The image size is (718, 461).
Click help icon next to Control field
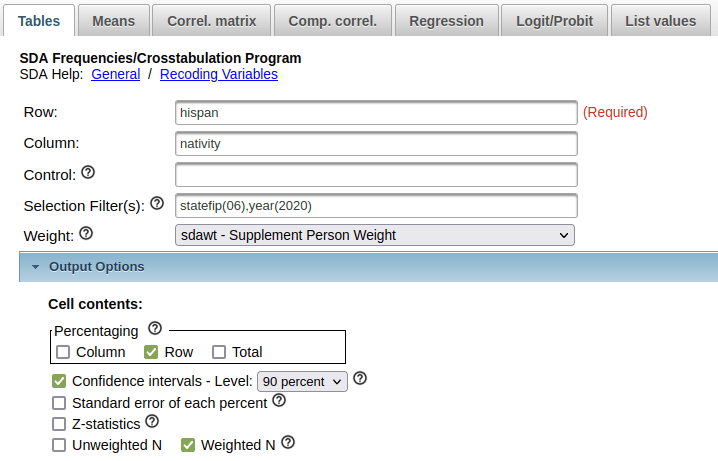88,173
